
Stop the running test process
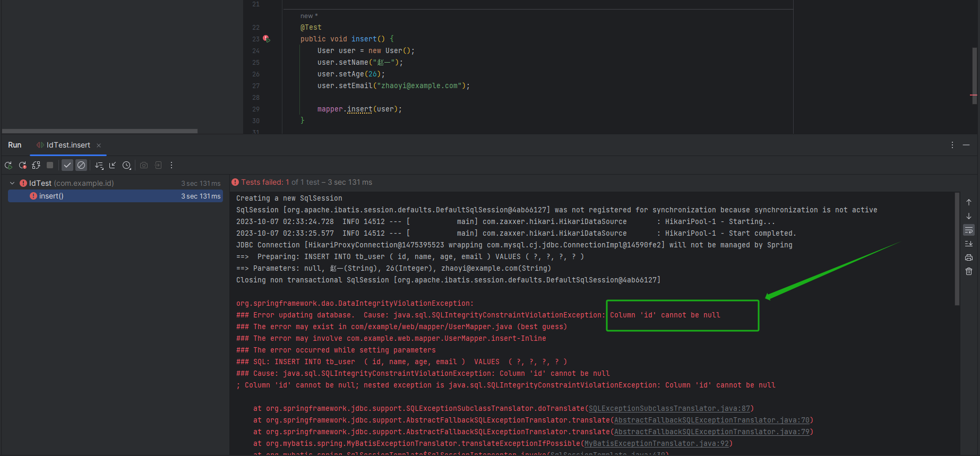click(x=50, y=166)
